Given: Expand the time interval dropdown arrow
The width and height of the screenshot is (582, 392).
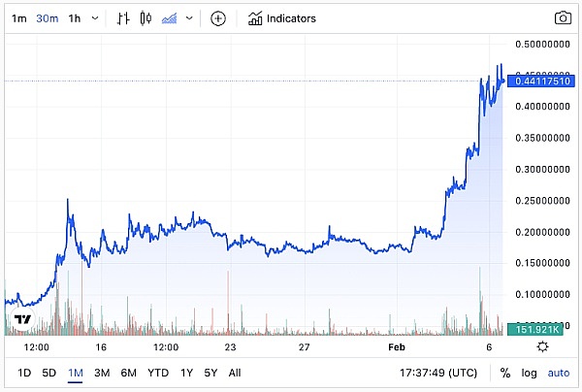Looking at the screenshot, I should click(x=94, y=18).
